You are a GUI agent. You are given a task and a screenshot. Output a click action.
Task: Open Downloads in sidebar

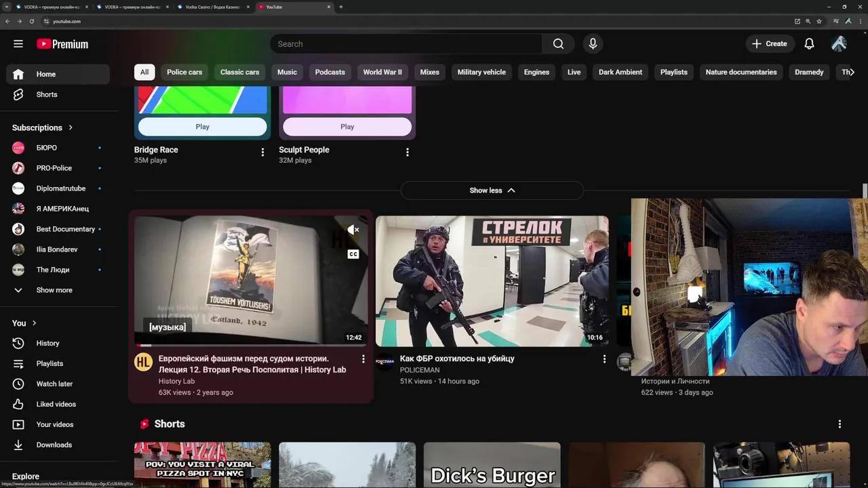click(58, 445)
